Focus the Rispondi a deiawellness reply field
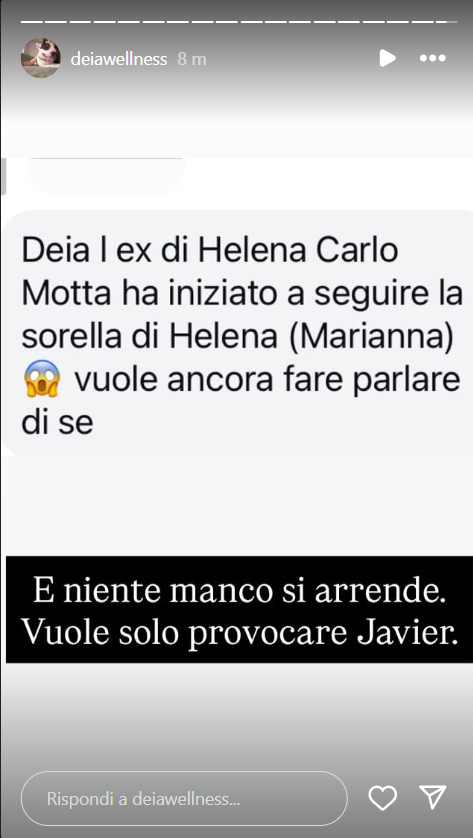Screen dimensions: 473x838 point(184,798)
